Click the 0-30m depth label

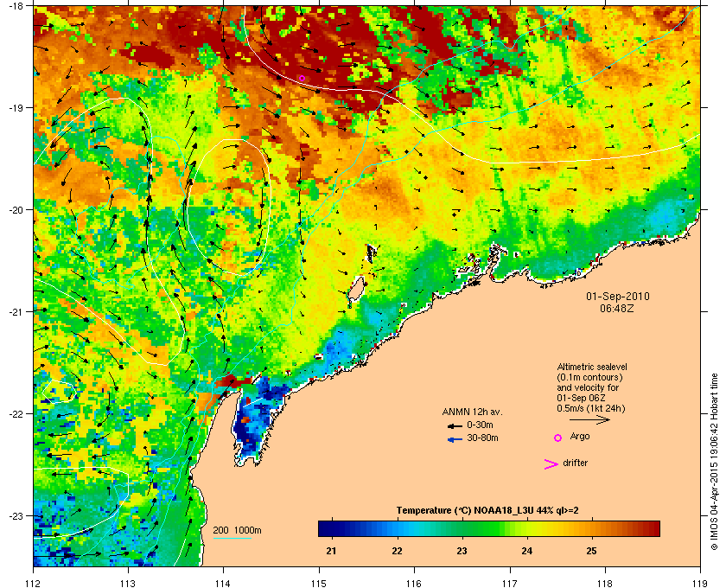coord(481,425)
